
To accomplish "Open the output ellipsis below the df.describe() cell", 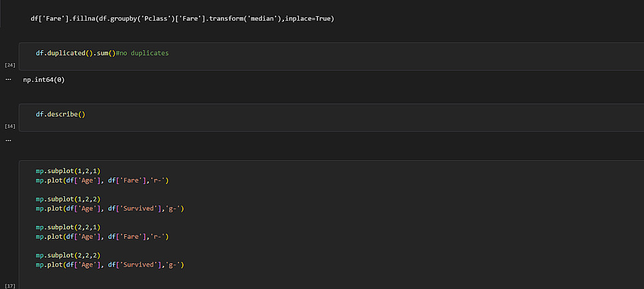I will tap(8, 140).
